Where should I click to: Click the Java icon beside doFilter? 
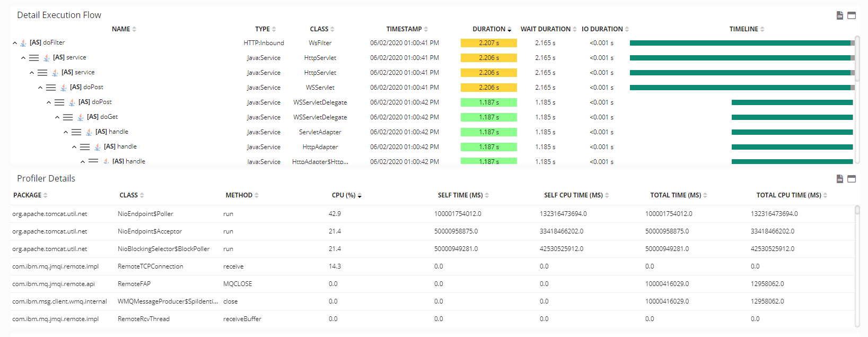[x=23, y=43]
